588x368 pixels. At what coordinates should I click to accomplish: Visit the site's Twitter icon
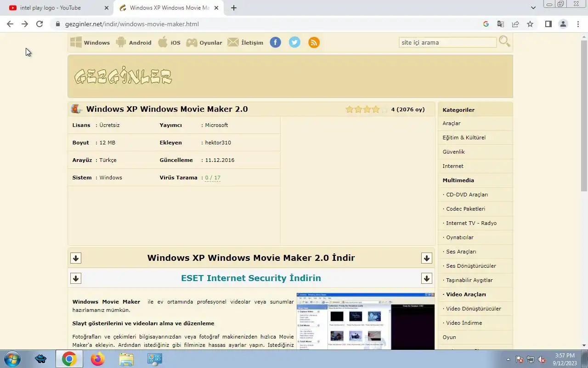(294, 42)
